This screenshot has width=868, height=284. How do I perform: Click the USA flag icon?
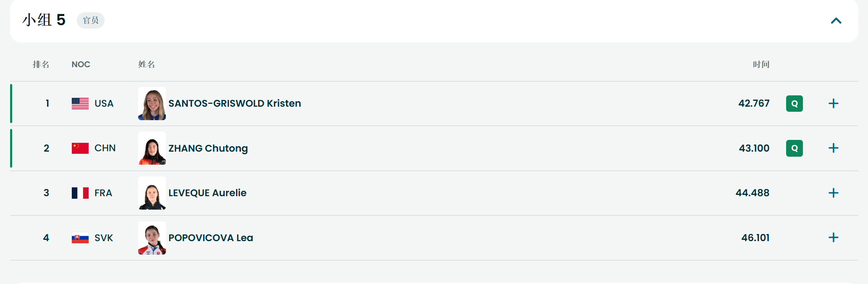tap(80, 103)
